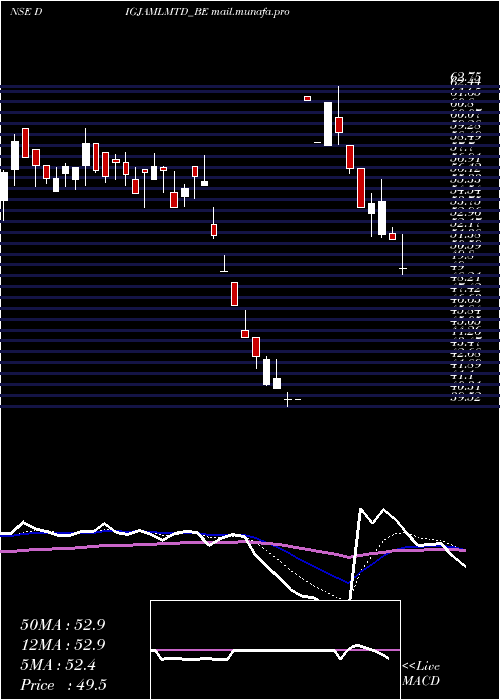Click the '12MA : 52.9' label
500x700 pixels.
coord(62,645)
